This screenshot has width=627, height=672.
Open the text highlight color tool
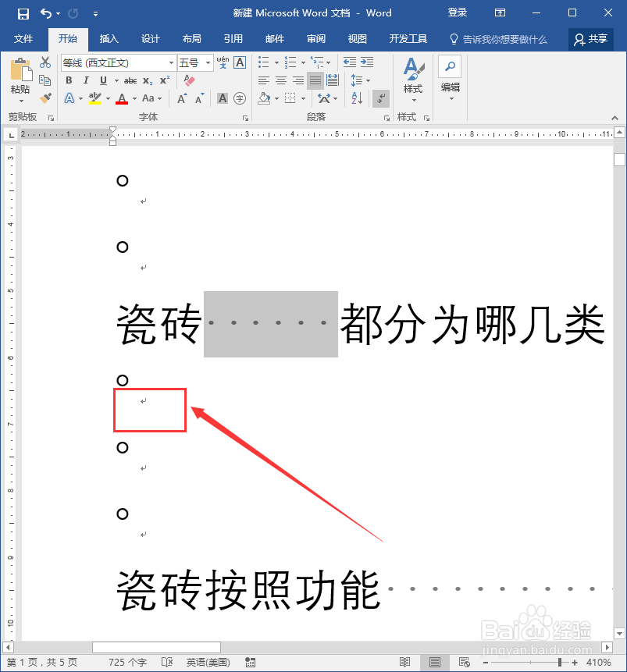(95, 98)
